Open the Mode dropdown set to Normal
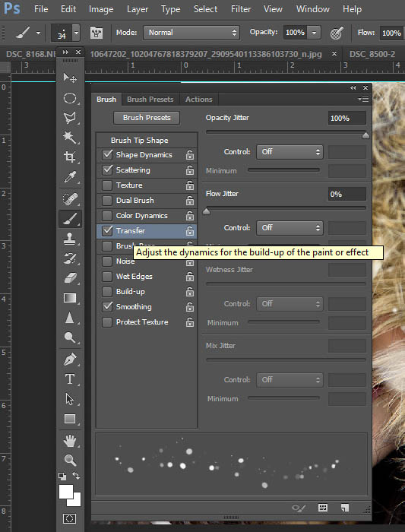Viewport: 405px width, 532px height. coord(191,33)
